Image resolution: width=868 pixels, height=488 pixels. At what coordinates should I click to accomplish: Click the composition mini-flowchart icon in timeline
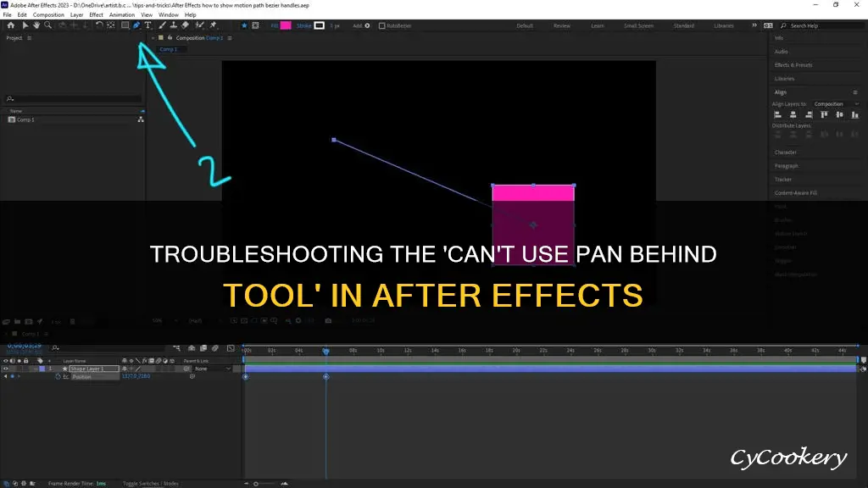(176, 348)
